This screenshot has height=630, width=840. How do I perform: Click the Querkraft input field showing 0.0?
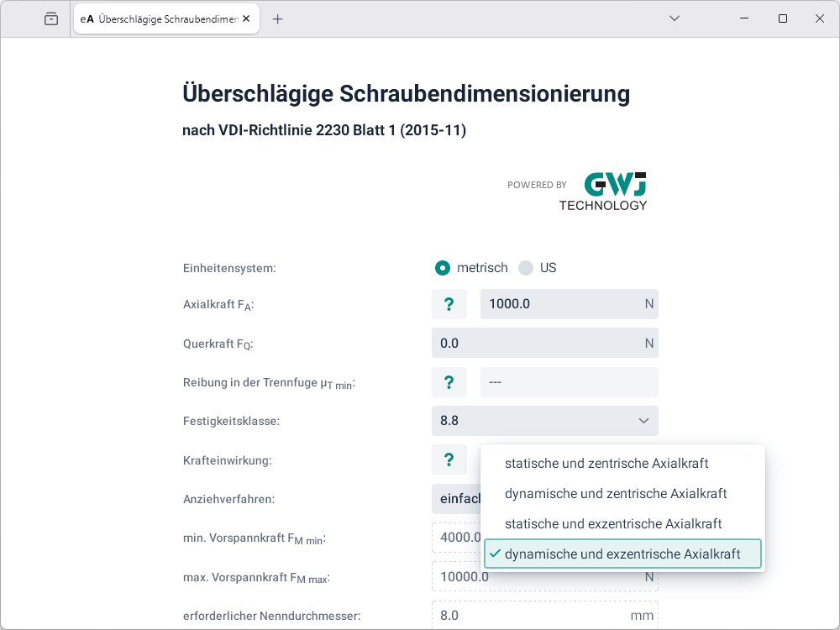click(x=538, y=343)
